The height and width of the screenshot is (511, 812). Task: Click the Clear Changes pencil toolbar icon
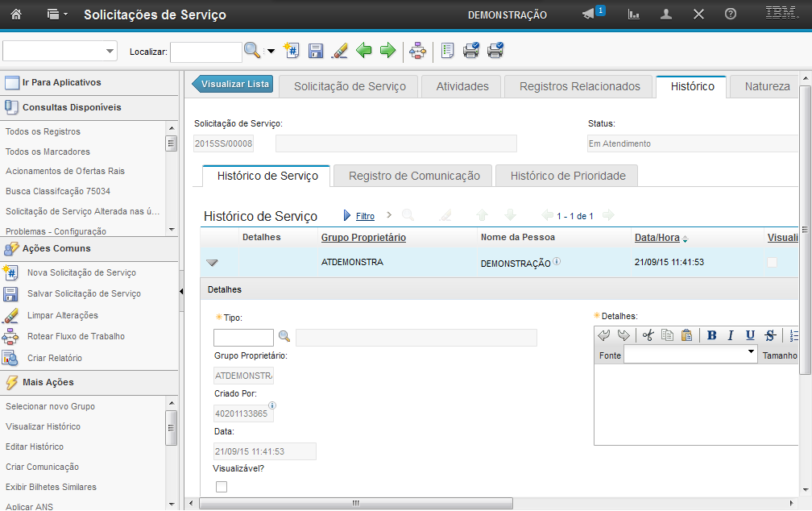click(x=340, y=51)
